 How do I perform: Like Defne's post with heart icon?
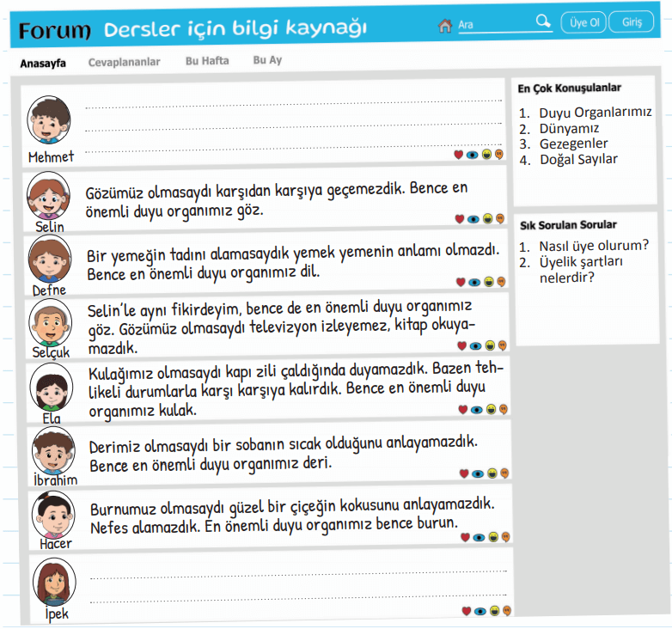pos(461,282)
